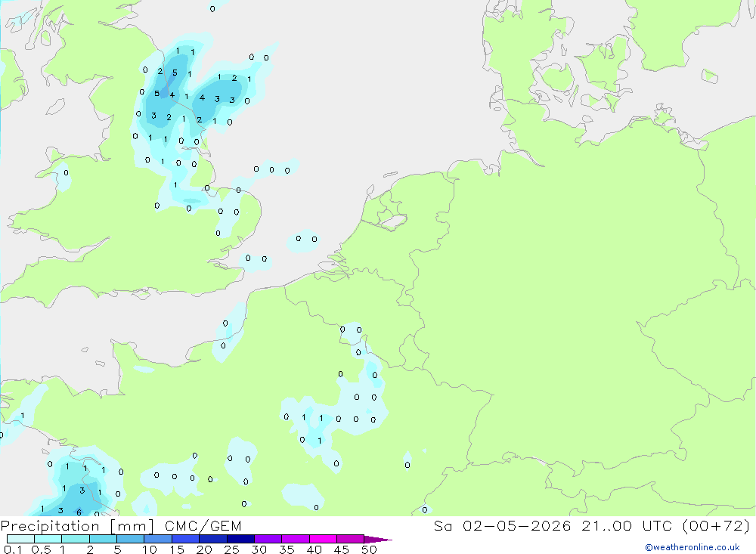Click the '6' precipitation value in the bottom-left rain area

79,512
